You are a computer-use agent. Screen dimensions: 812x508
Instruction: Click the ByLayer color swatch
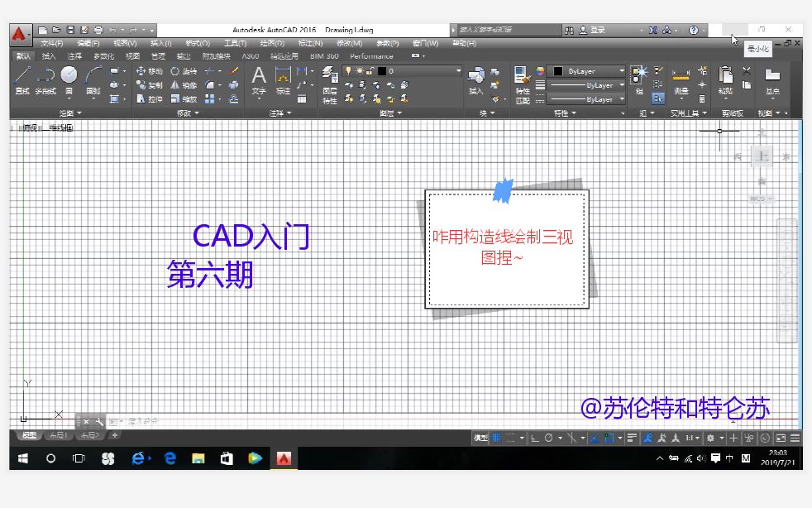click(557, 71)
